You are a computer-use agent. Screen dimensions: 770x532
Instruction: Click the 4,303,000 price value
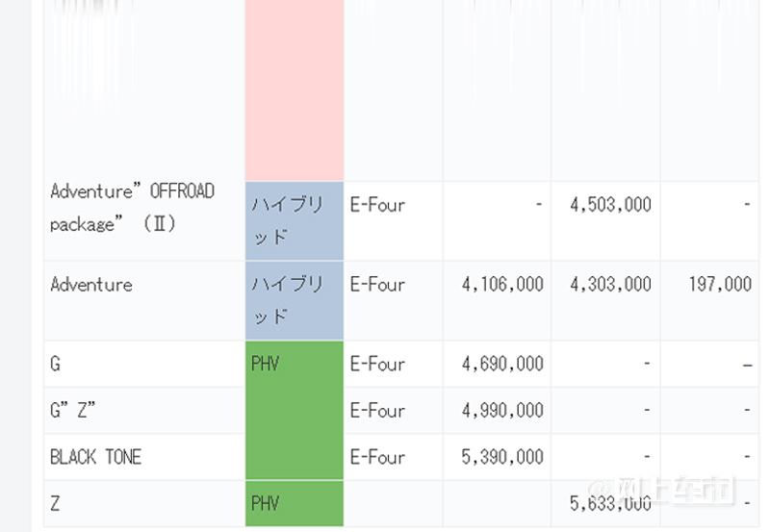click(610, 284)
